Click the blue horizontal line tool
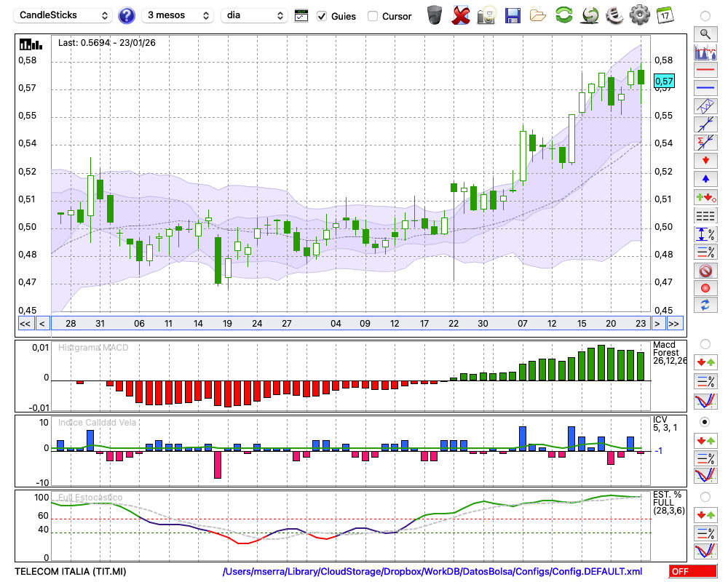The height and width of the screenshot is (582, 728). [x=705, y=88]
